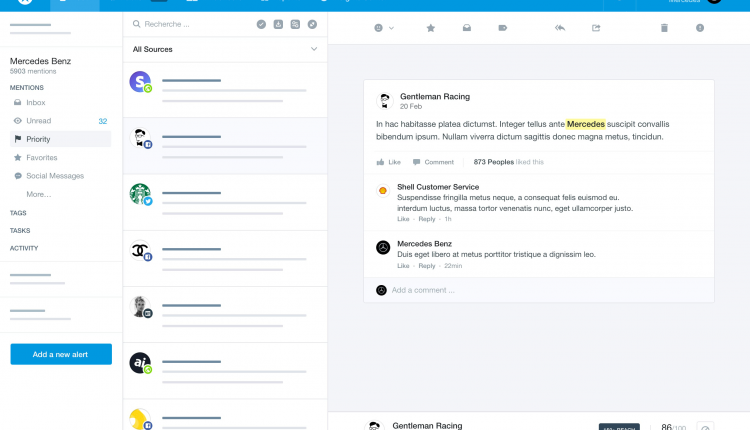
Task: Click the thumbs-up Like icon on the post
Action: click(380, 162)
